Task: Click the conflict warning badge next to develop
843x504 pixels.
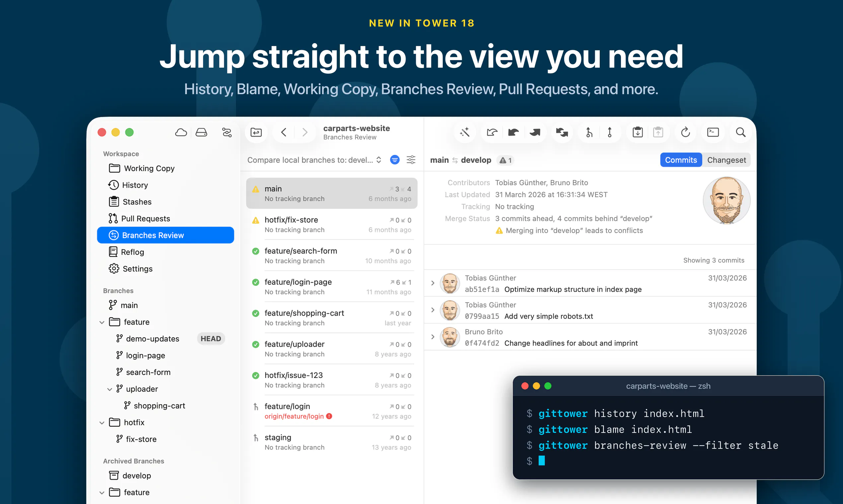Action: click(x=505, y=160)
